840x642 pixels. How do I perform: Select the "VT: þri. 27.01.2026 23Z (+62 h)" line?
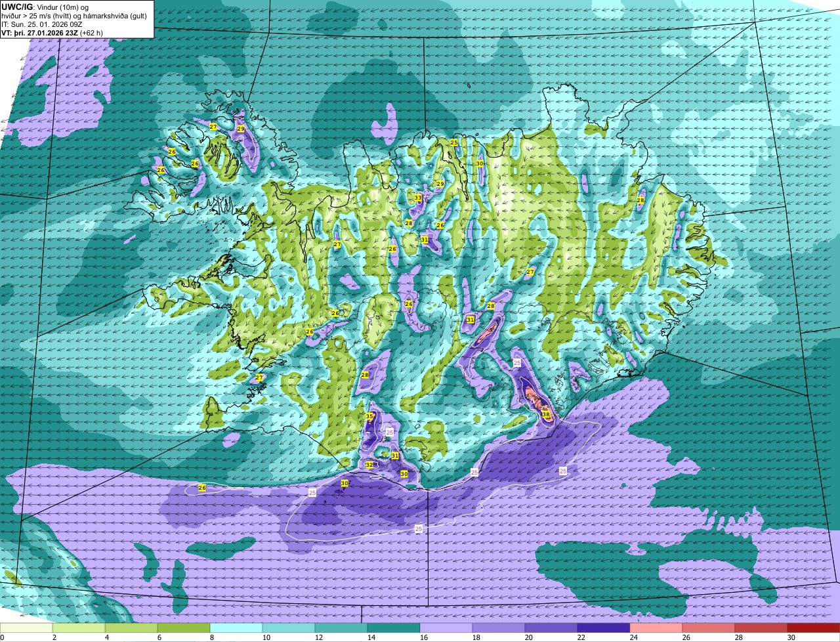(52, 32)
